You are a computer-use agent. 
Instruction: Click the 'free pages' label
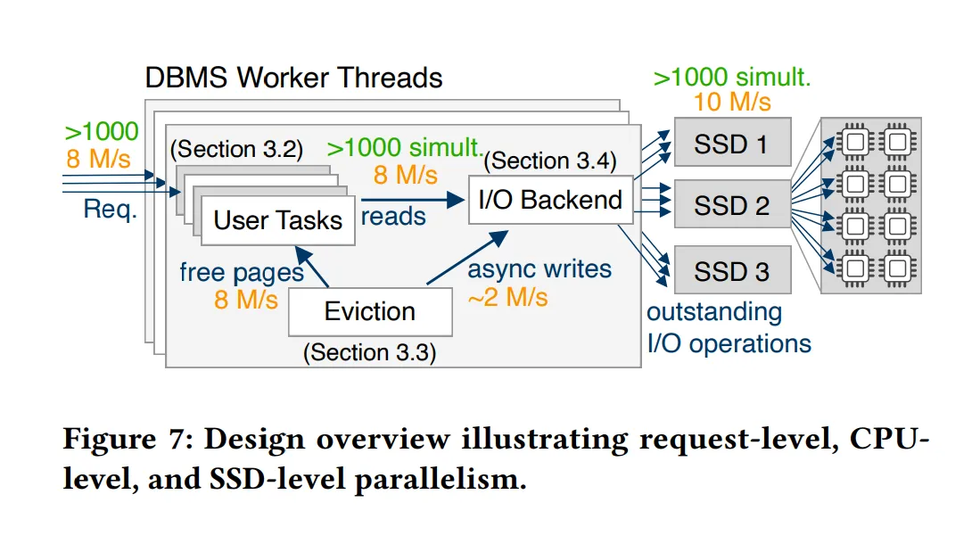[x=242, y=273]
